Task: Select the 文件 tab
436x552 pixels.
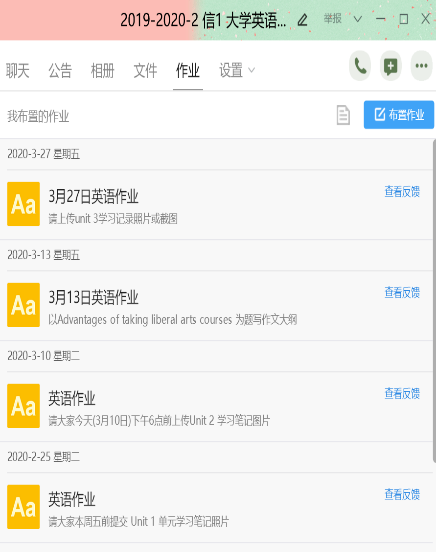Action: pos(145,70)
